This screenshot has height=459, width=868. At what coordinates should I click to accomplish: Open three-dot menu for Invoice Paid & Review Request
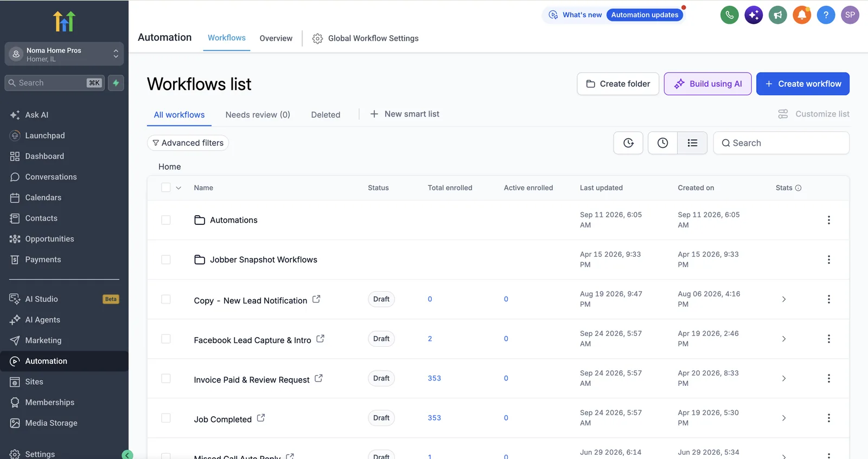(828, 378)
